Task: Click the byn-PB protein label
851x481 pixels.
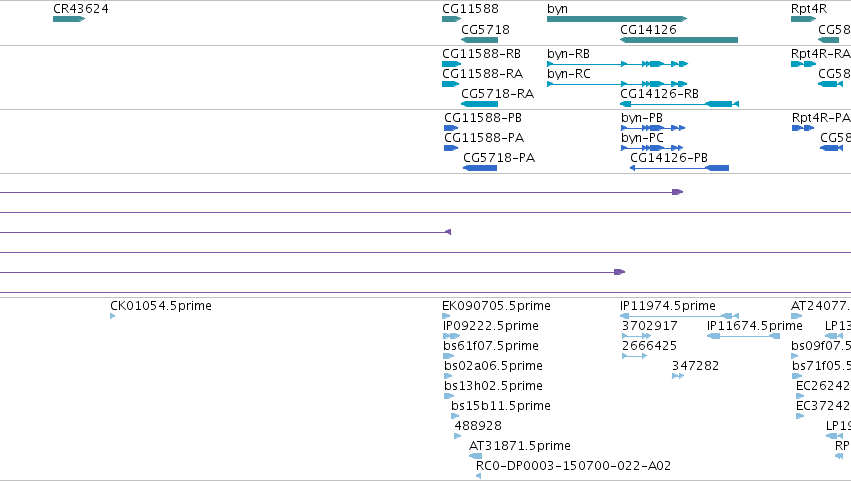Action: (642, 118)
